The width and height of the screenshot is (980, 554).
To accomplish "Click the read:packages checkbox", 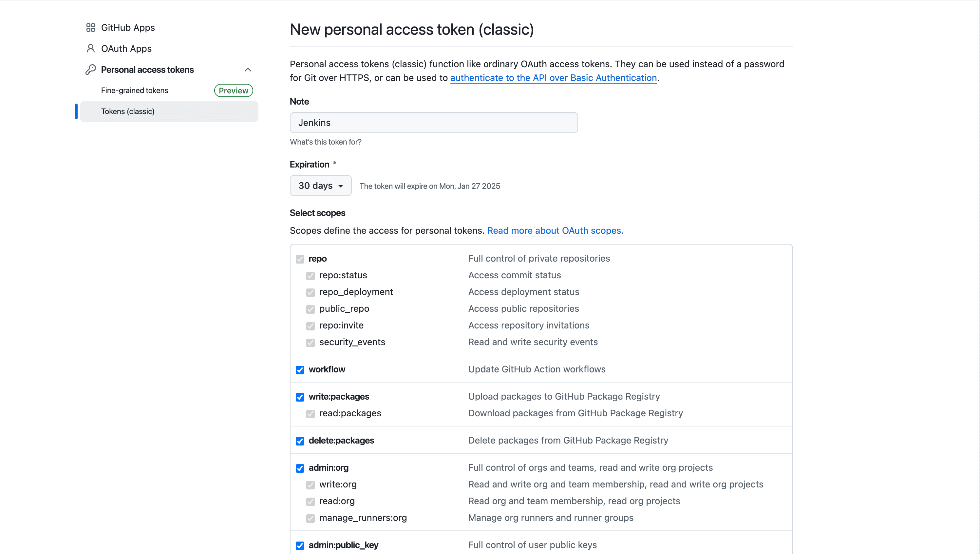I will 311,414.
